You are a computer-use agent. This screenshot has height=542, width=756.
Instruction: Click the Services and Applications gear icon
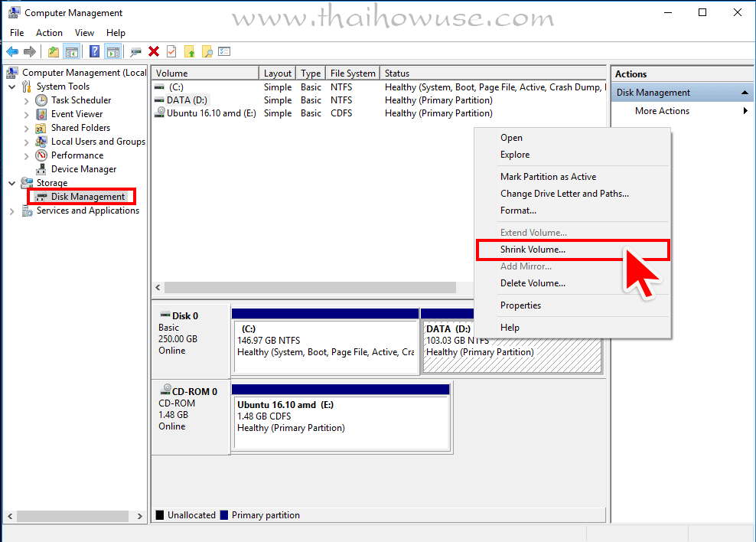28,211
